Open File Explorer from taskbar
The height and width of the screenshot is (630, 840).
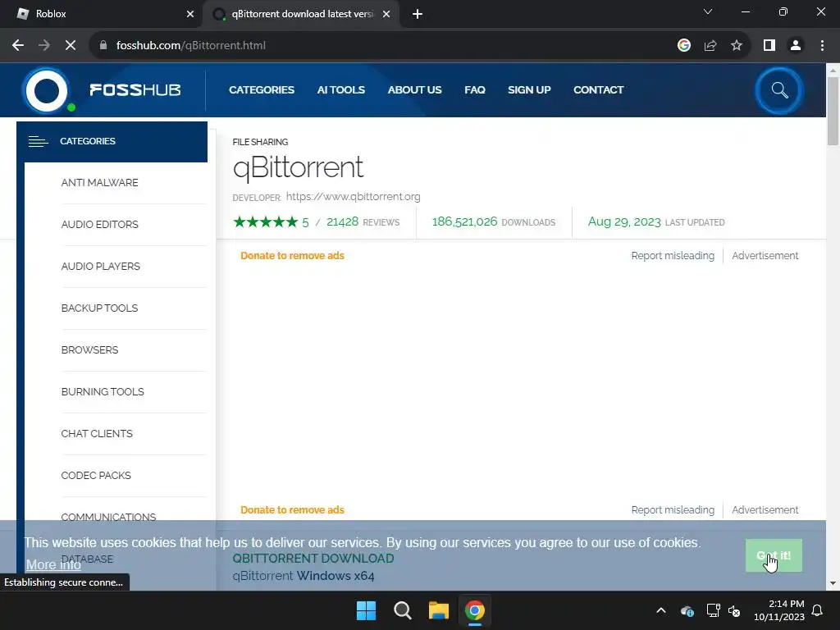tap(439, 610)
